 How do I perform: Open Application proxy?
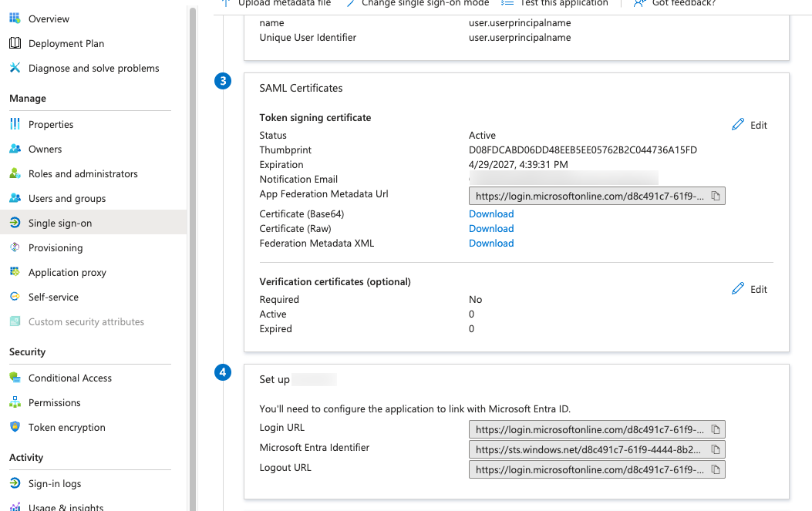67,272
